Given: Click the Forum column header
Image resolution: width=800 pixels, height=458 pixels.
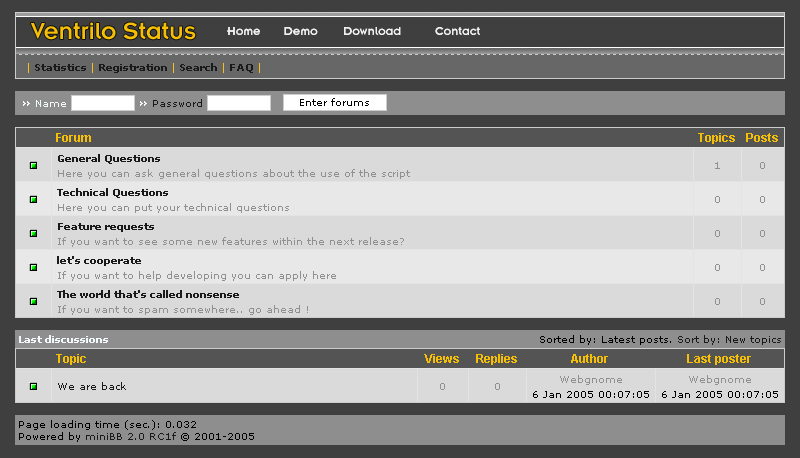Looking at the screenshot, I should [x=73, y=138].
